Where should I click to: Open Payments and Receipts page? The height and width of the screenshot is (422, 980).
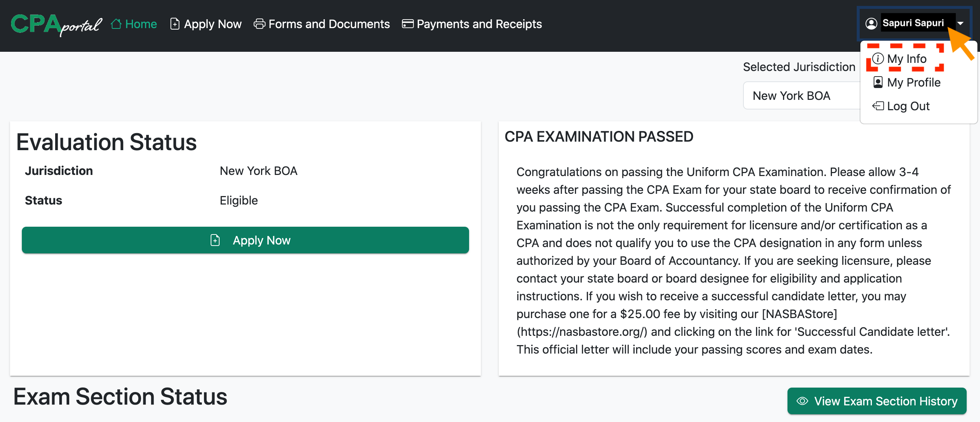[x=479, y=24]
